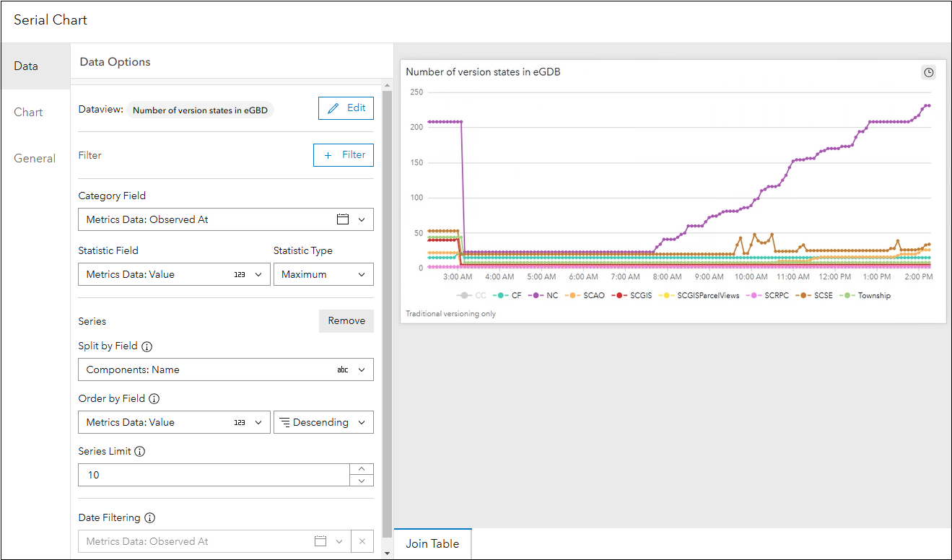
Task: Click Order by Field info icon
Action: point(154,399)
